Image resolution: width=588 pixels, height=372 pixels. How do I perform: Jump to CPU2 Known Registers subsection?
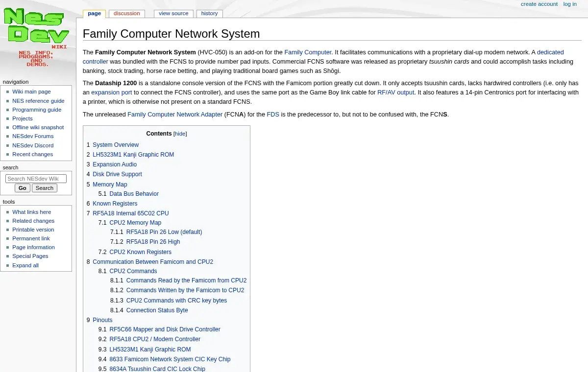[140, 252]
